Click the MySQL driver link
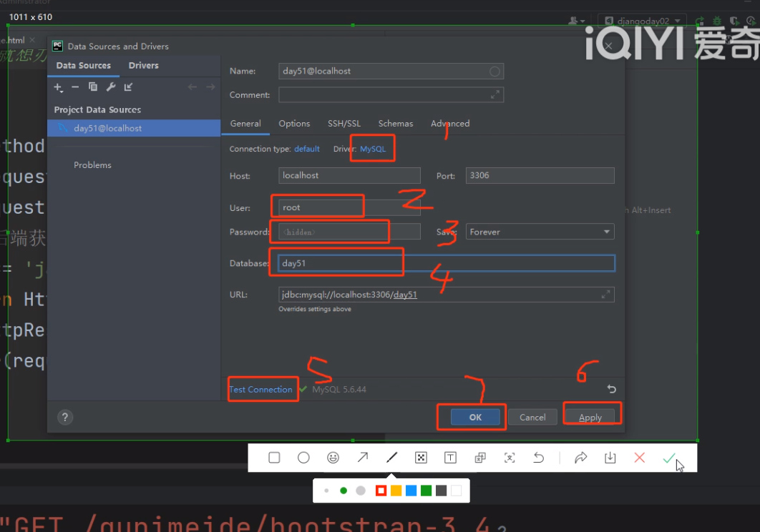Screen dimensions: 760x532 tap(373, 149)
